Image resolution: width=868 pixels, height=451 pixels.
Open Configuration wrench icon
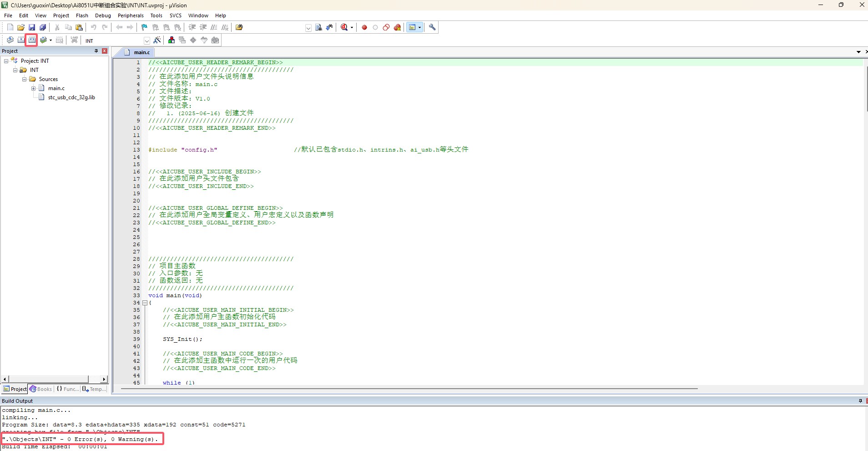pos(432,27)
